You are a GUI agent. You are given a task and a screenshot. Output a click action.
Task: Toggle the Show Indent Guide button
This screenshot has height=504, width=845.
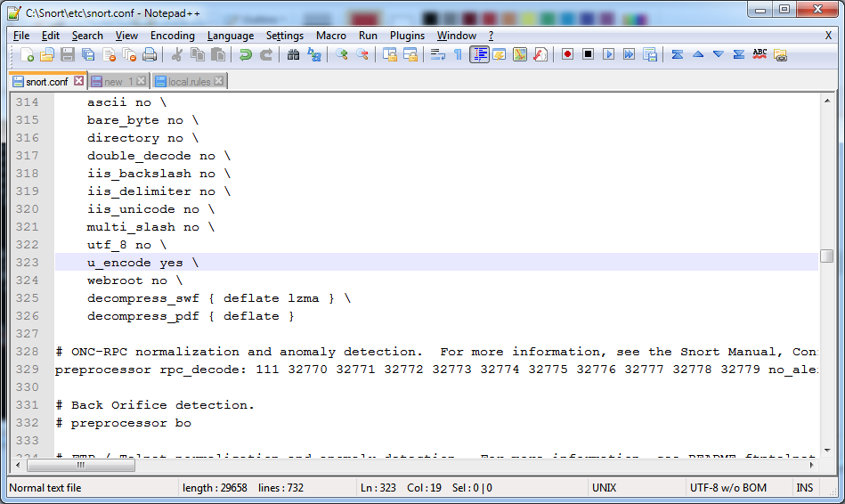tap(480, 55)
